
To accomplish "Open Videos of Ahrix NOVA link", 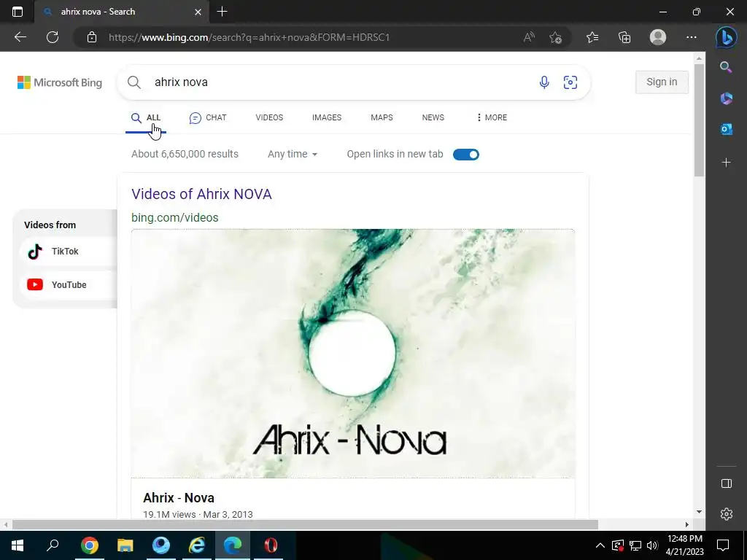I will tap(201, 194).
